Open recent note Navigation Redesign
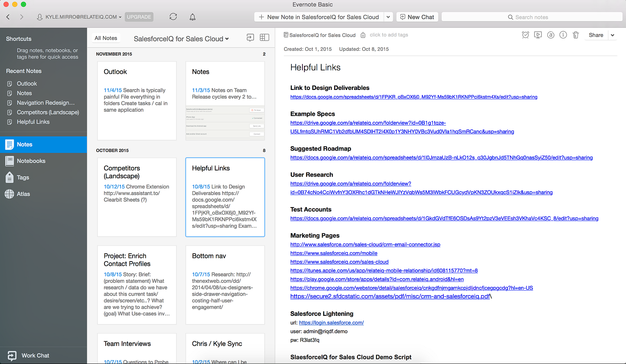Screen dimensions: 626x364 click(45, 103)
